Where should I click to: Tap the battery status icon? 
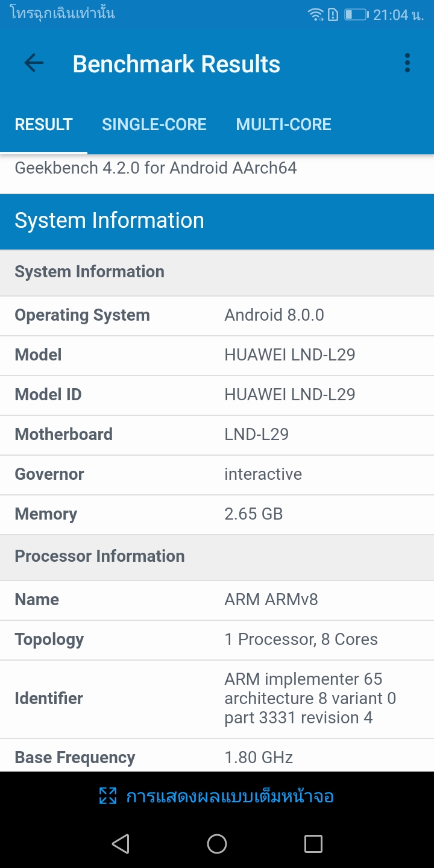pyautogui.click(x=356, y=14)
